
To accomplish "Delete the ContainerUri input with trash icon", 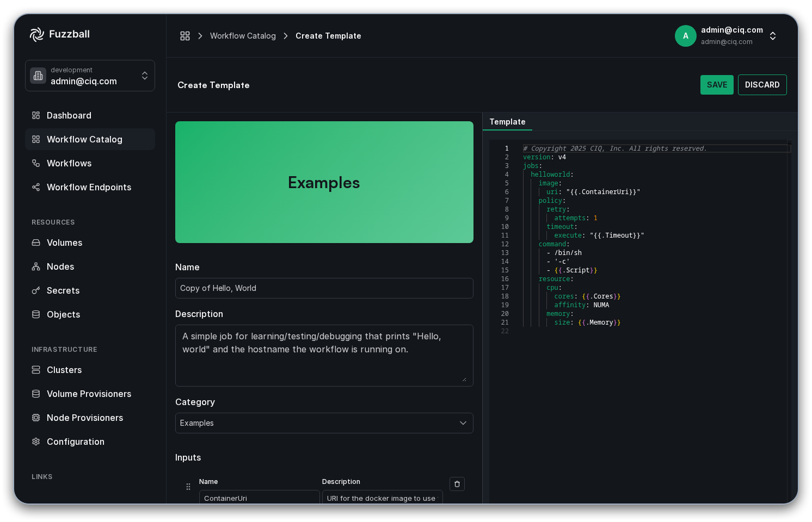I will pyautogui.click(x=457, y=484).
